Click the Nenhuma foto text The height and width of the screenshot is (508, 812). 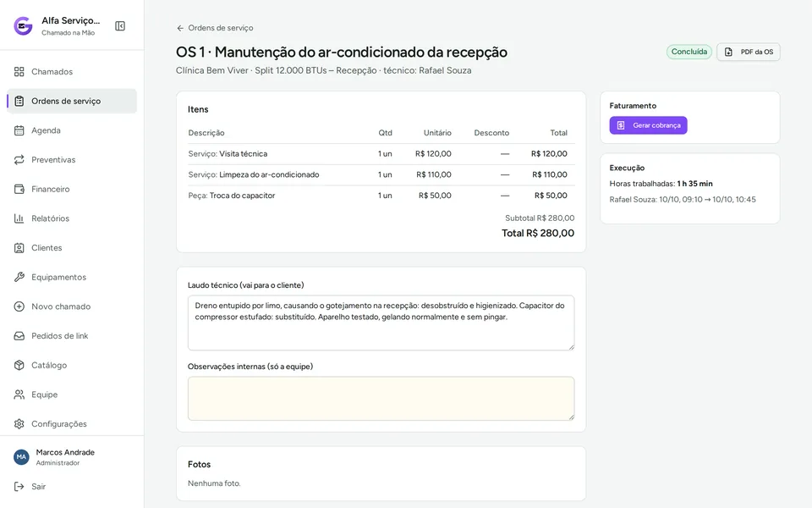(x=214, y=483)
